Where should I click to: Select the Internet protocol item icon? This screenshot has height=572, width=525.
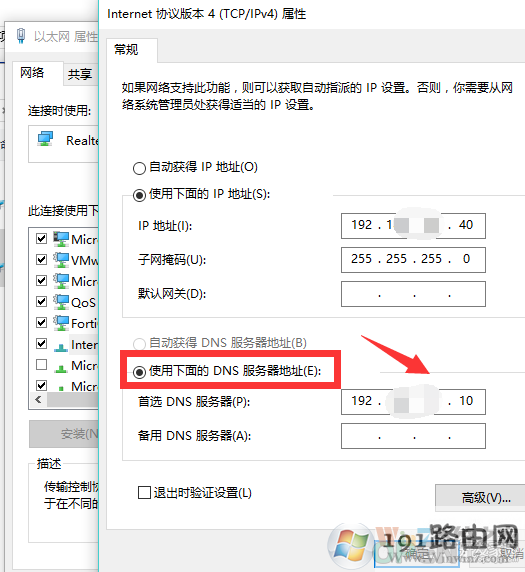(x=61, y=347)
